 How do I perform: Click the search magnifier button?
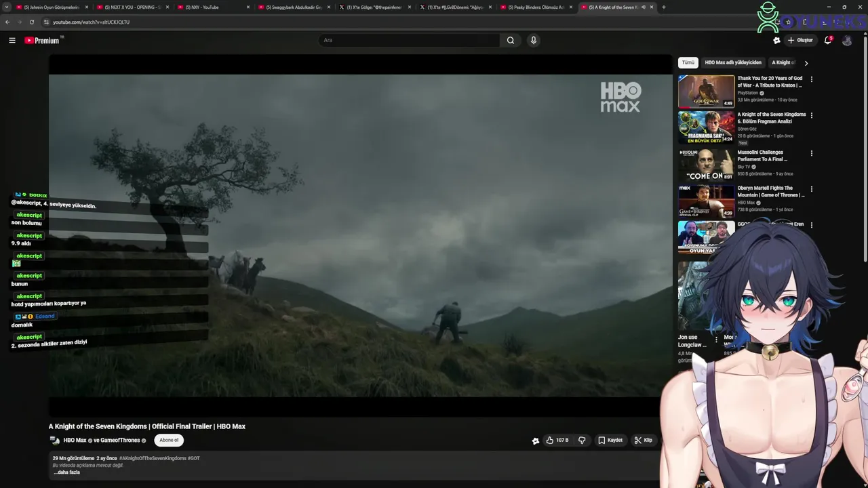point(511,40)
